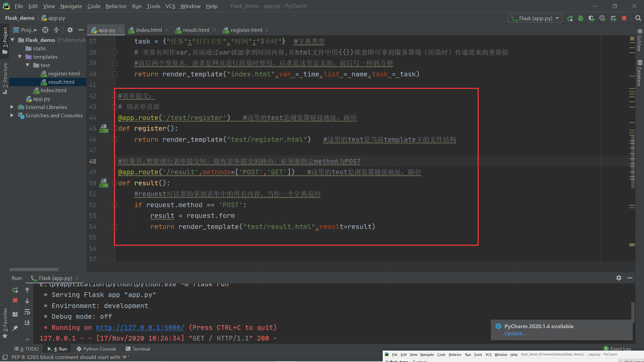Open Project panel settings gear

pyautogui.click(x=70, y=30)
